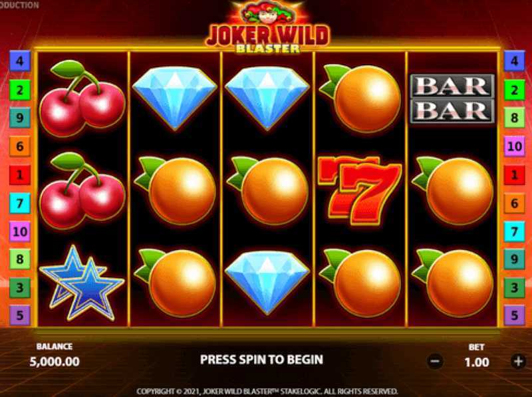
Task: Select payline 4 marker on left side
Action: [20, 61]
